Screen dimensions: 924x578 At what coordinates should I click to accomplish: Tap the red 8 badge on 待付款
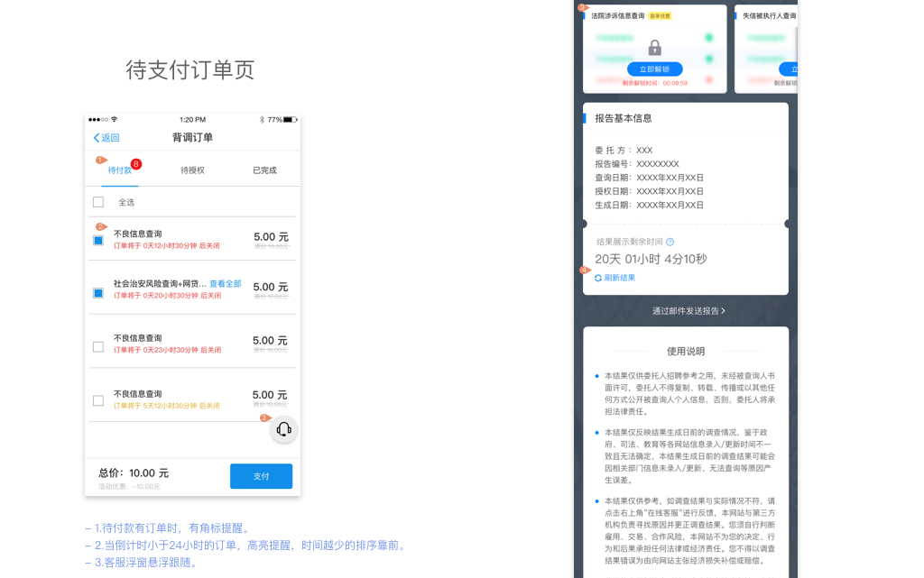pos(136,164)
